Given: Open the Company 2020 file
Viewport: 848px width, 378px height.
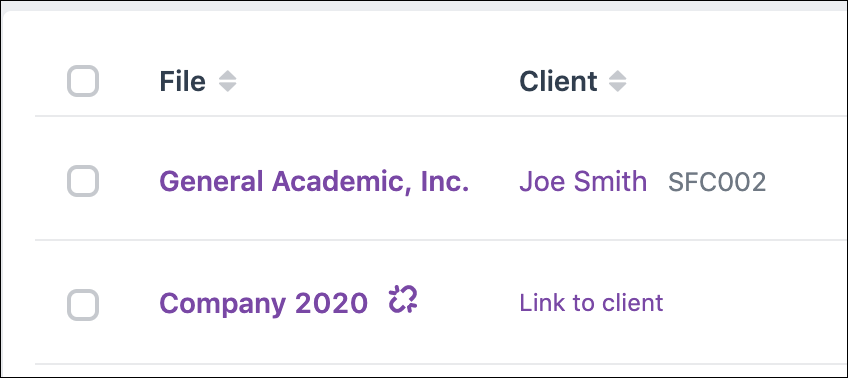Looking at the screenshot, I should [x=263, y=303].
